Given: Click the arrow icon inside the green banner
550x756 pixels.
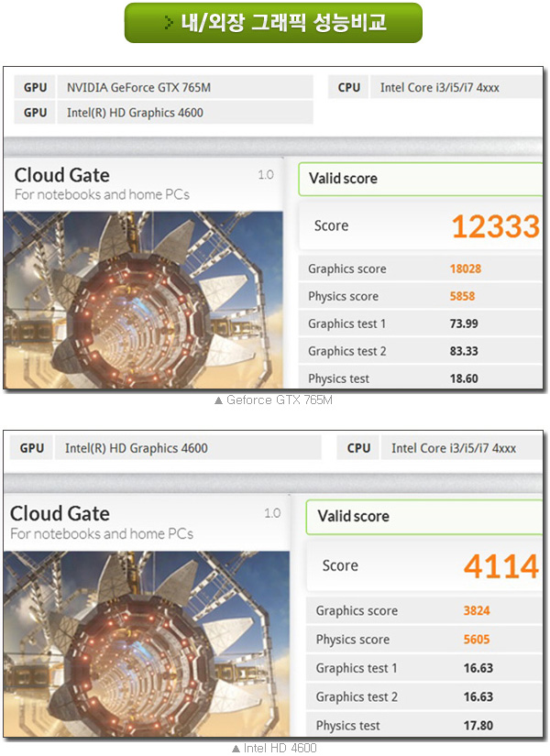Looking at the screenshot, I should click(x=169, y=23).
